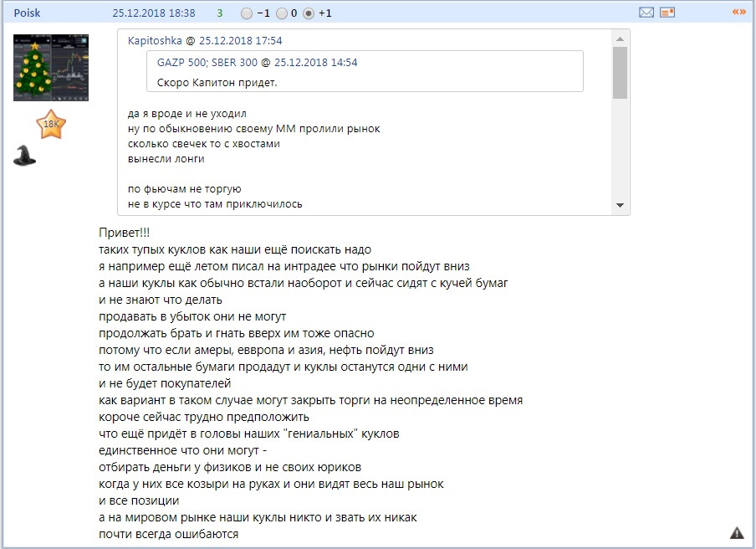The height and width of the screenshot is (549, 756).
Task: Click the line 'почти всегда ошибаются'
Action: (168, 534)
